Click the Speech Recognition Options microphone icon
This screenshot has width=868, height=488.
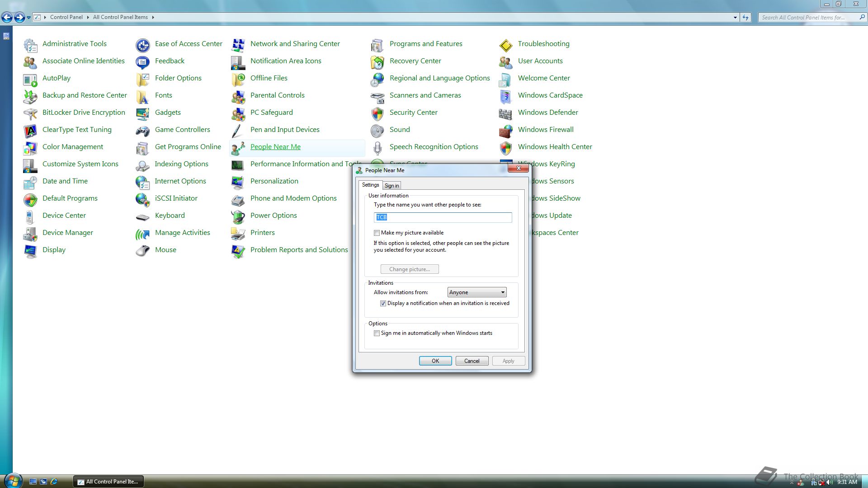pos(377,147)
